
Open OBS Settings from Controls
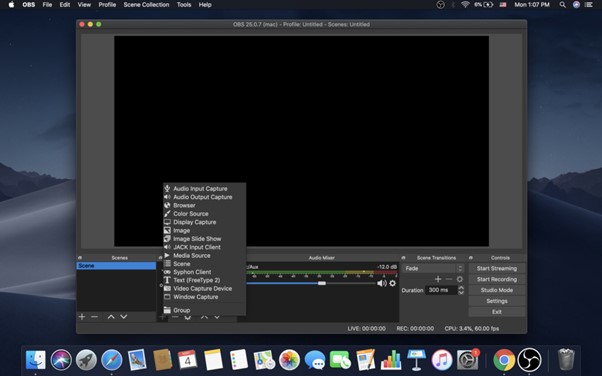point(497,301)
